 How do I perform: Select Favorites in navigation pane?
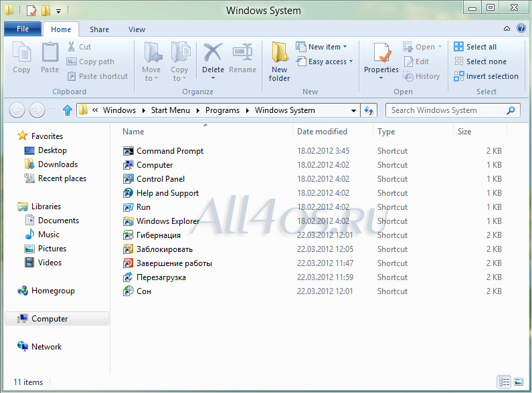pos(40,136)
